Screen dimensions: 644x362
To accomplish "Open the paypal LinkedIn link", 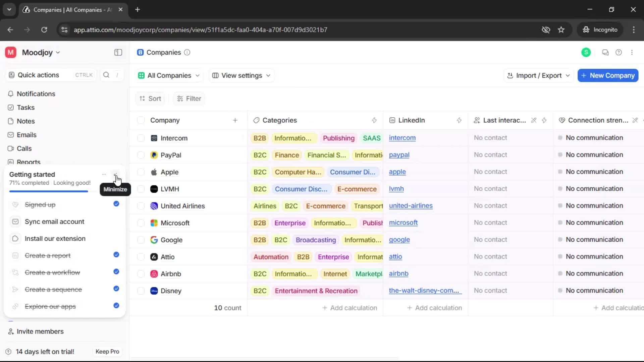I will [399, 155].
